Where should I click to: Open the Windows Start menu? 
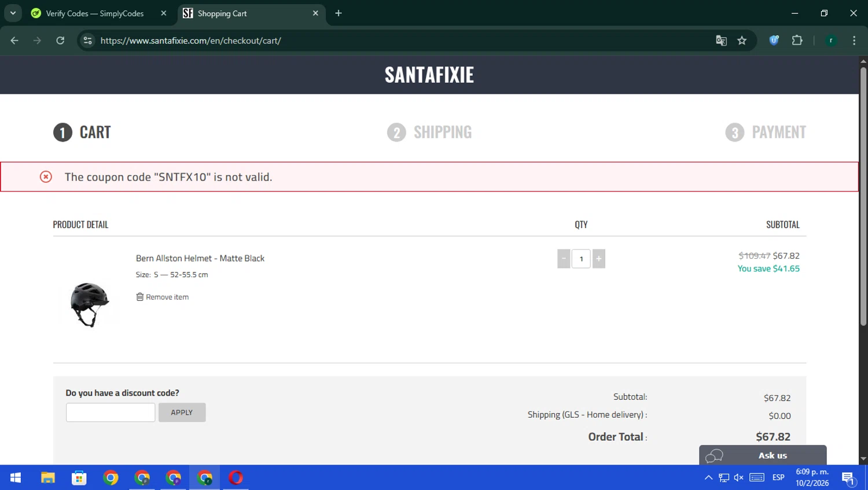point(16,477)
